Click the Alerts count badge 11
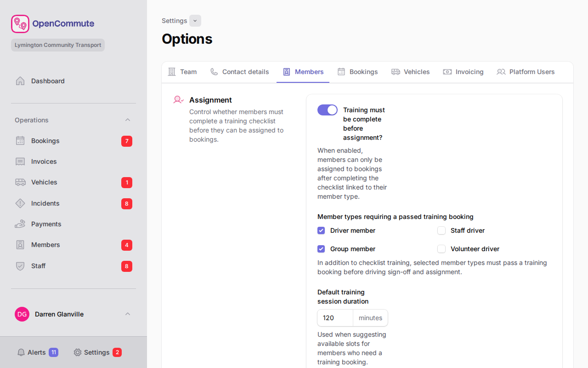The width and height of the screenshot is (588, 368). (53, 352)
